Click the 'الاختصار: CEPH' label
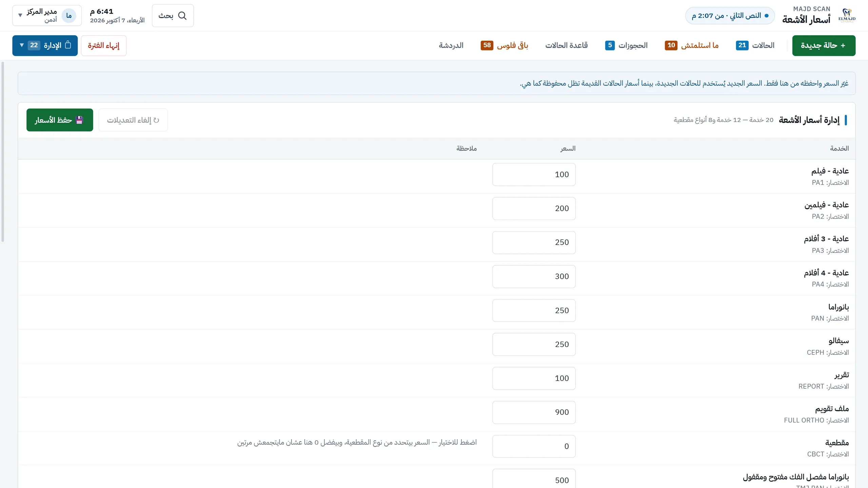The image size is (868, 488). pos(828,352)
